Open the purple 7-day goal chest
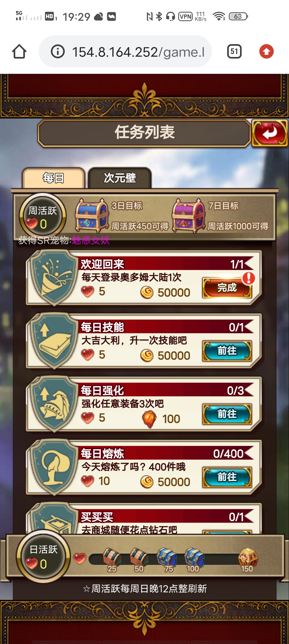Viewport: 289px width, 644px height. pyautogui.click(x=189, y=216)
